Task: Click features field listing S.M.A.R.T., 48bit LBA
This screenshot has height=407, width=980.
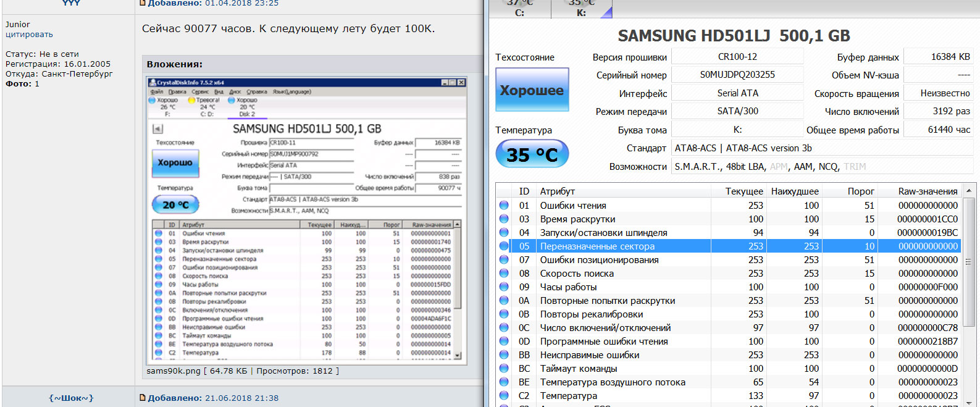Action: point(822,167)
